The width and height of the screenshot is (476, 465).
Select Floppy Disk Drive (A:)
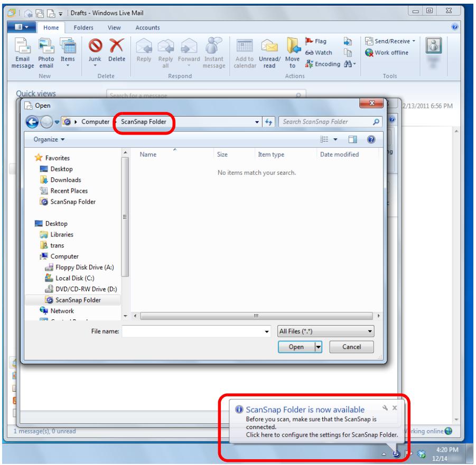(x=79, y=267)
